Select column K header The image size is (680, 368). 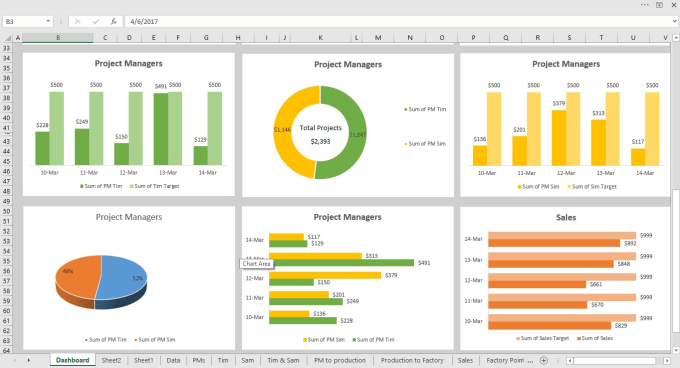tap(320, 38)
